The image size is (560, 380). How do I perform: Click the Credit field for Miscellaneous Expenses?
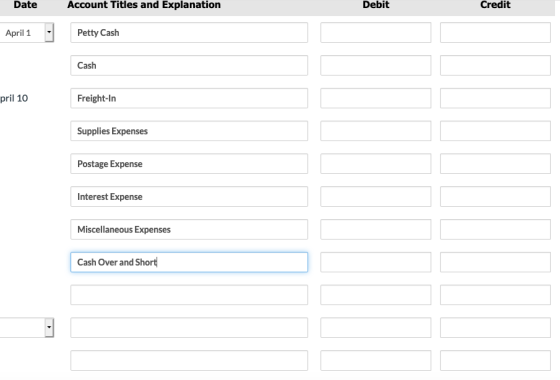(x=495, y=229)
